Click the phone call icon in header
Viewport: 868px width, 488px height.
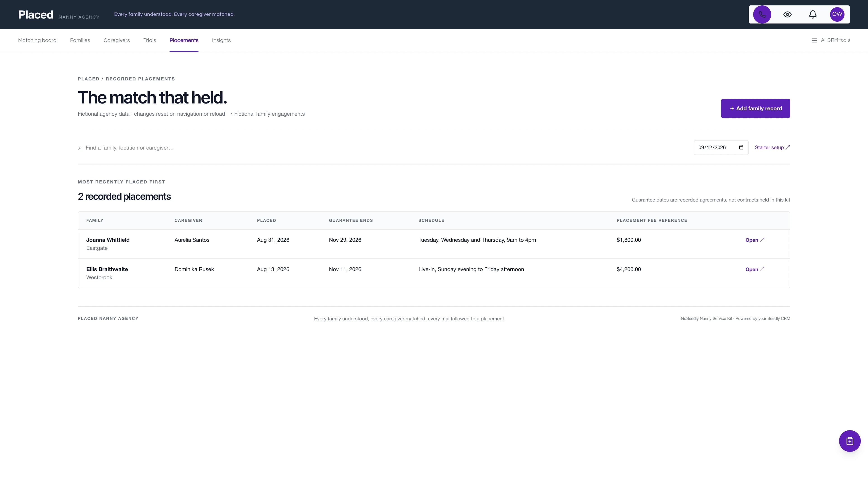click(x=762, y=14)
